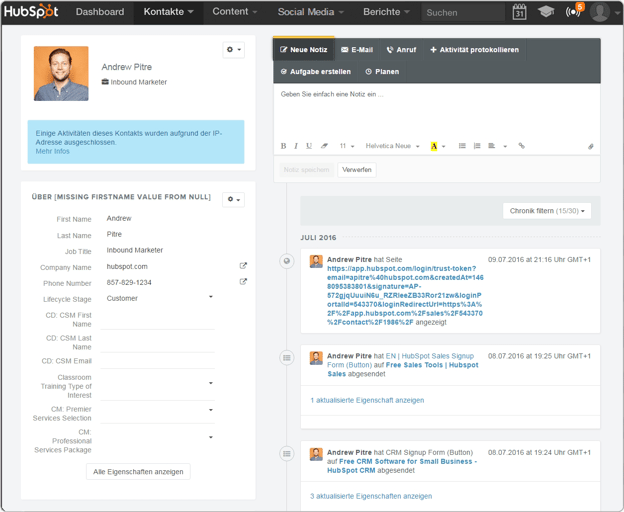Click the CD: CSM Last Name field

pos(158,343)
